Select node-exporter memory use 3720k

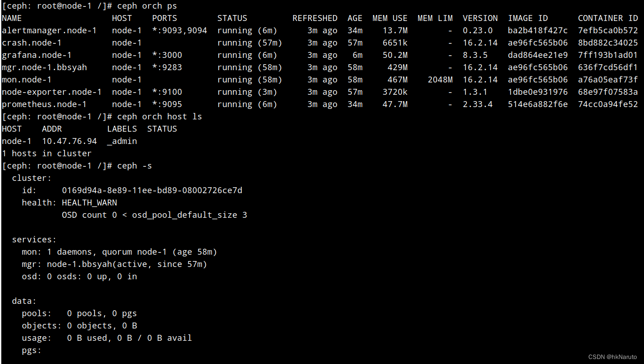[395, 92]
